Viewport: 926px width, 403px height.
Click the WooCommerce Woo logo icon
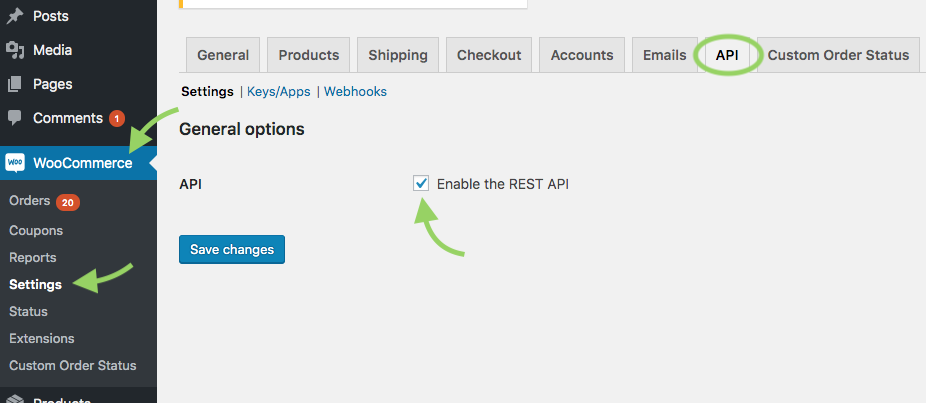15,162
